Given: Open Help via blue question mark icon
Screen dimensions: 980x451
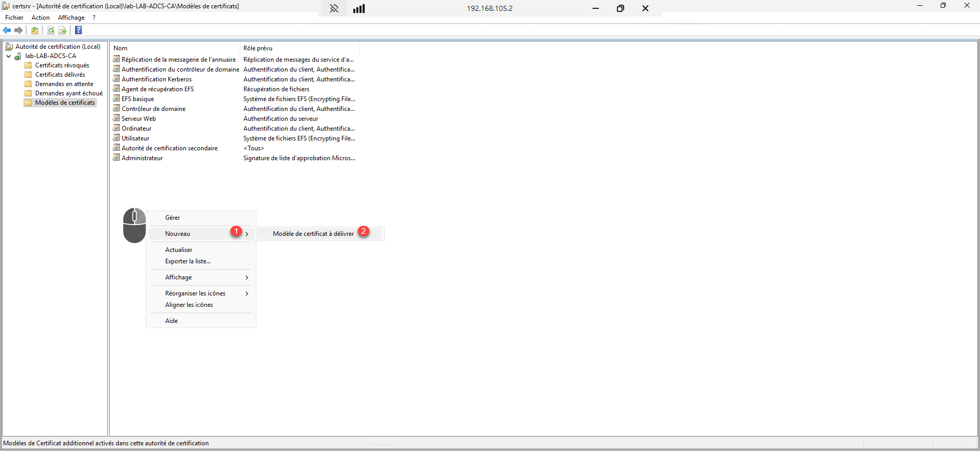Looking at the screenshot, I should point(79,31).
